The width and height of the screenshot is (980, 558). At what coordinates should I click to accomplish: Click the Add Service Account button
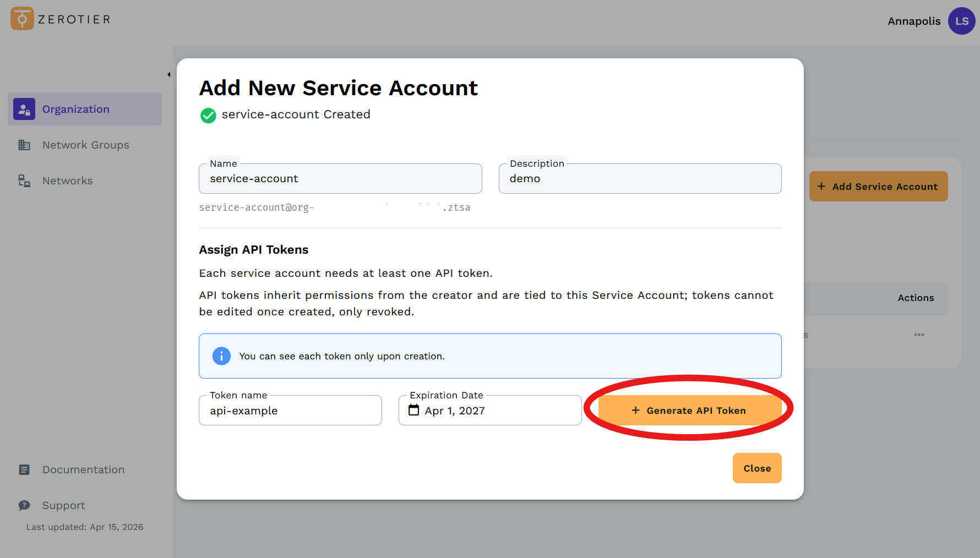pyautogui.click(x=878, y=186)
